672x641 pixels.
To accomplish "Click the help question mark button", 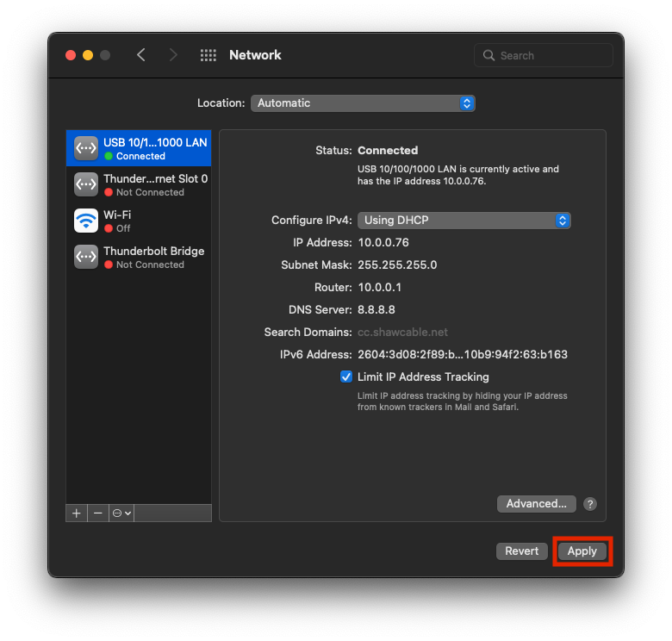I will (590, 504).
